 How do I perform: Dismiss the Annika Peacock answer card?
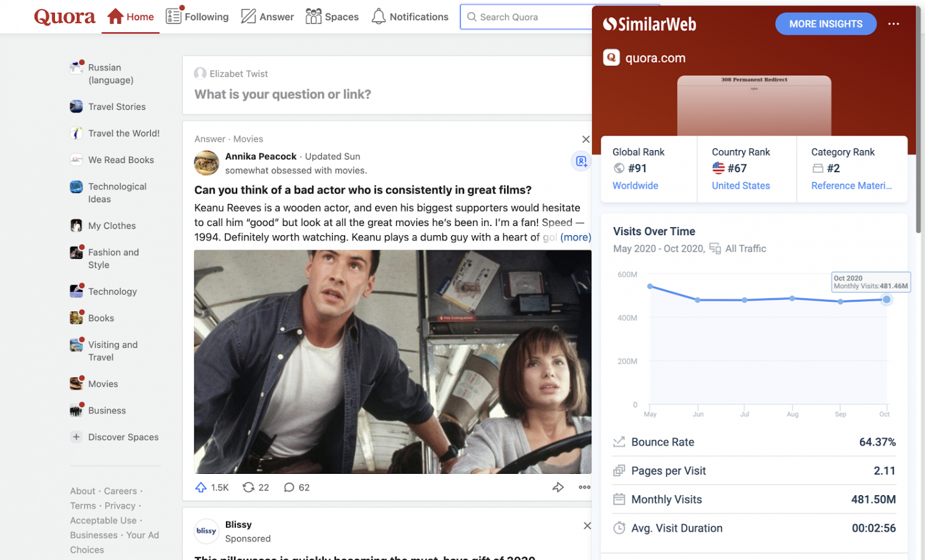tap(586, 139)
